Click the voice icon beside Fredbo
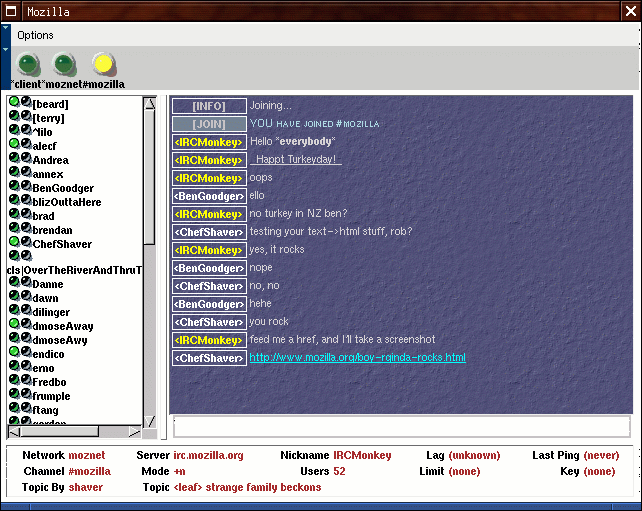This screenshot has width=642, height=511. [26, 380]
